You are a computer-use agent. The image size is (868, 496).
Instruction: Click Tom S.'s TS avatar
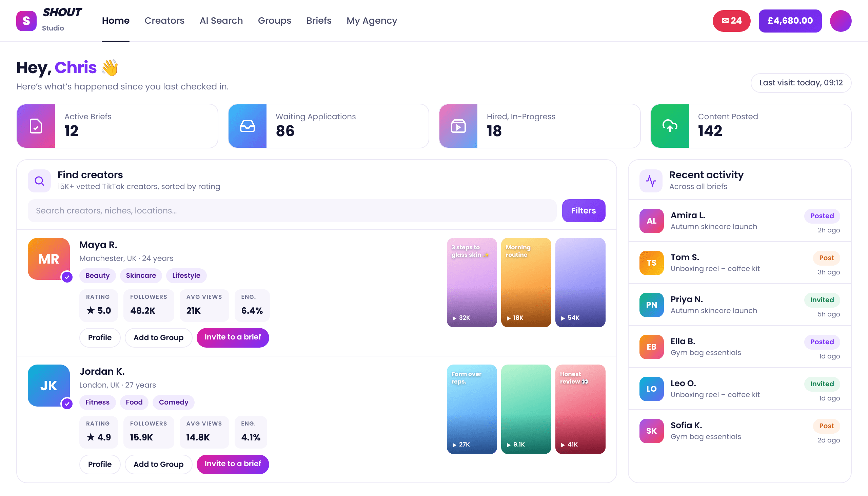tap(652, 263)
